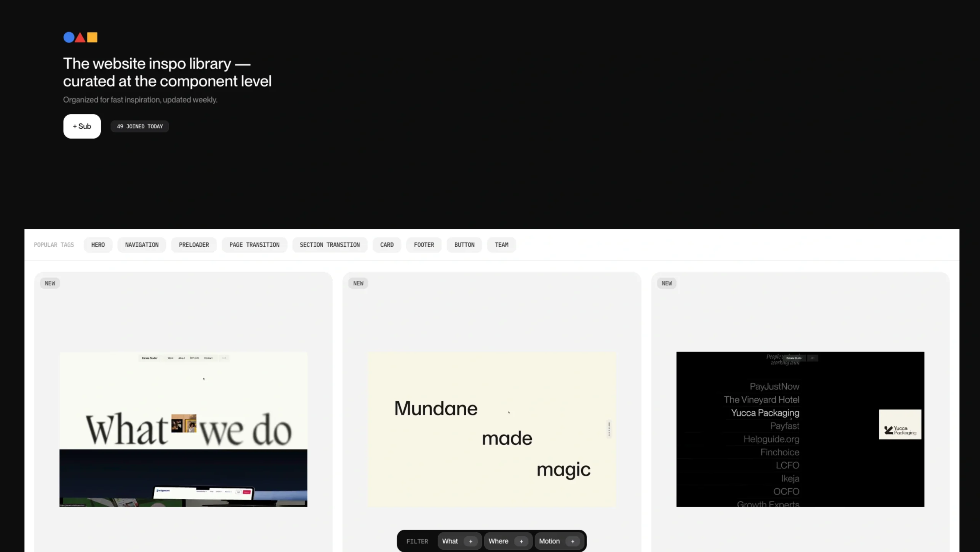Select the FOOTER tag
The image size is (980, 552).
pyautogui.click(x=424, y=245)
